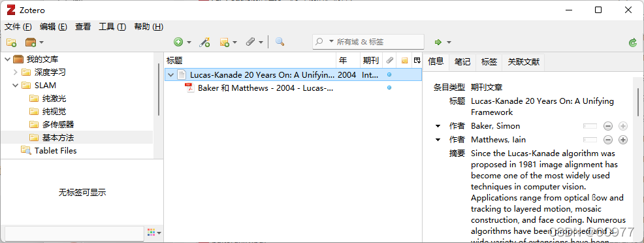Image resolution: width=644 pixels, height=243 pixels.
Task: Remove author Baker, Simon with minus
Action: coord(608,127)
